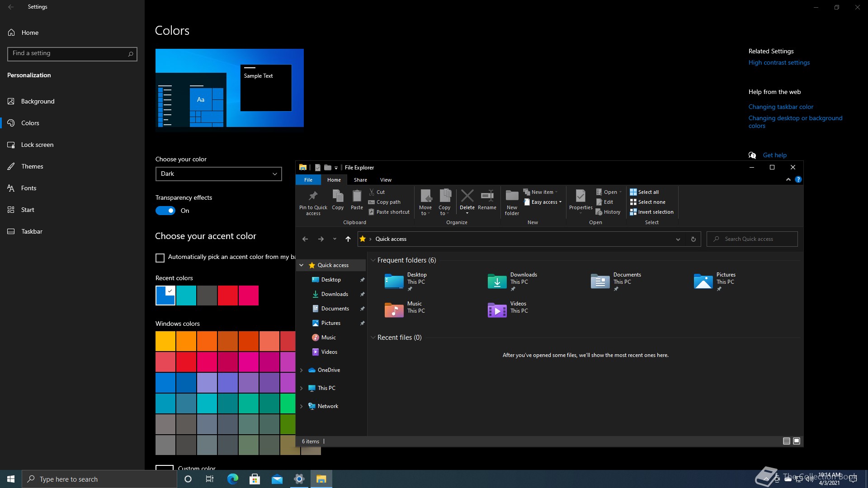Go up one folder level

[x=348, y=239]
